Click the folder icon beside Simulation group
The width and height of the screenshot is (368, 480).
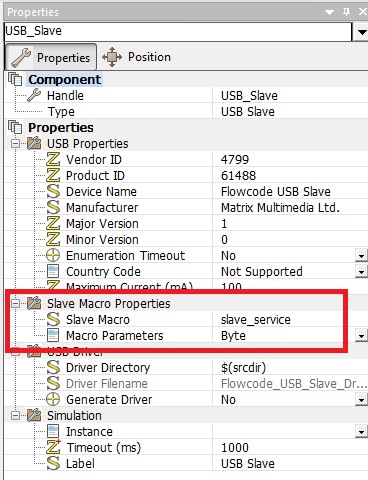coord(34,415)
